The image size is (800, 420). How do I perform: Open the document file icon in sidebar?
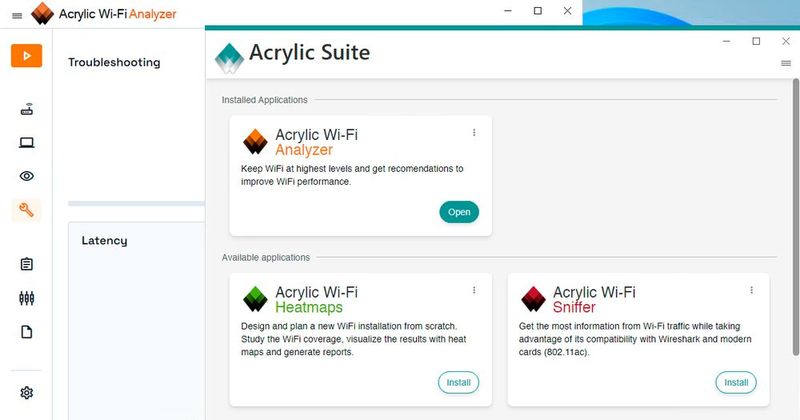[x=27, y=332]
